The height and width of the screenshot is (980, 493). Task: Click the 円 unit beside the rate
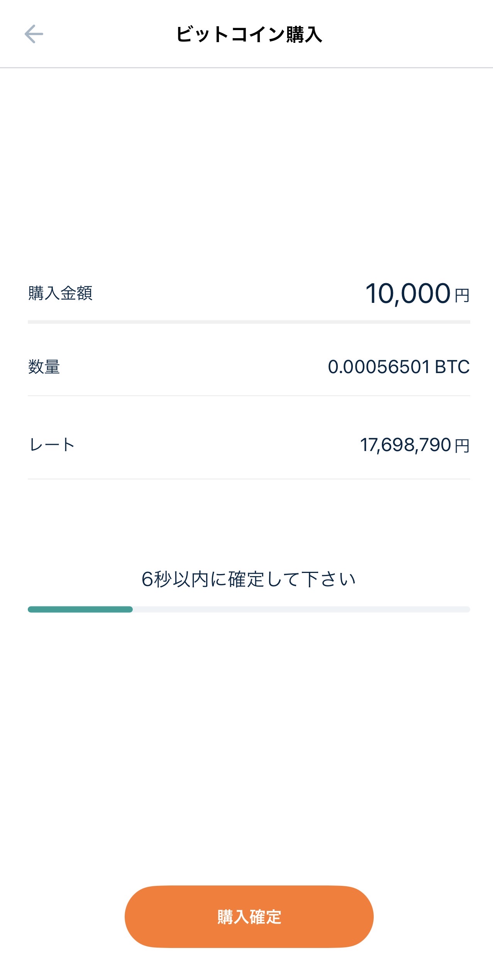point(462,446)
